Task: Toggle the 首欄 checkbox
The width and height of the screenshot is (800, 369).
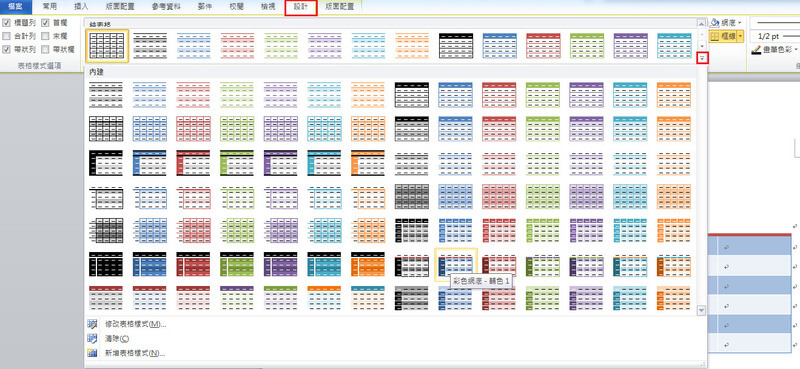Action: [45, 22]
